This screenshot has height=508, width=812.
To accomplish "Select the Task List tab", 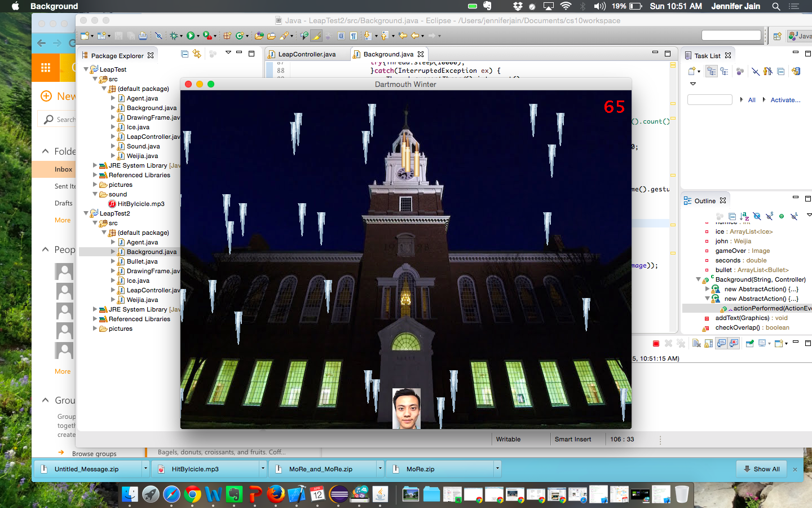I will point(707,56).
